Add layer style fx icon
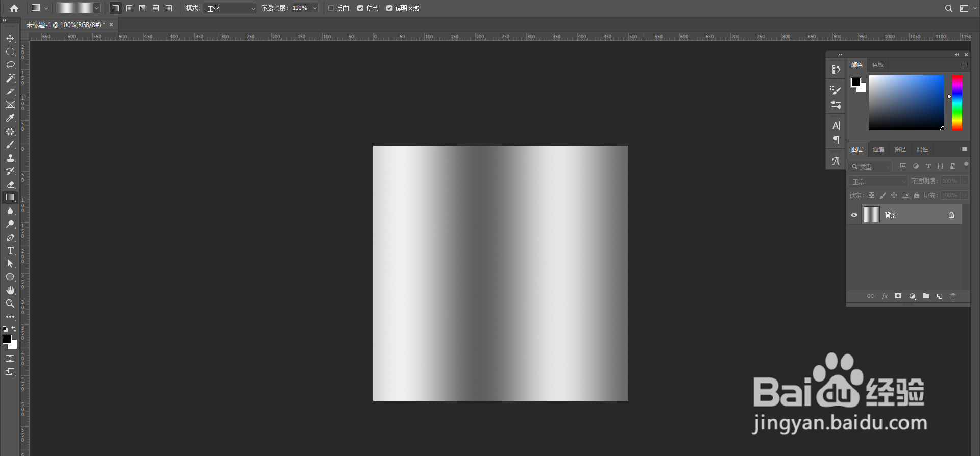The image size is (980, 456). (885, 296)
